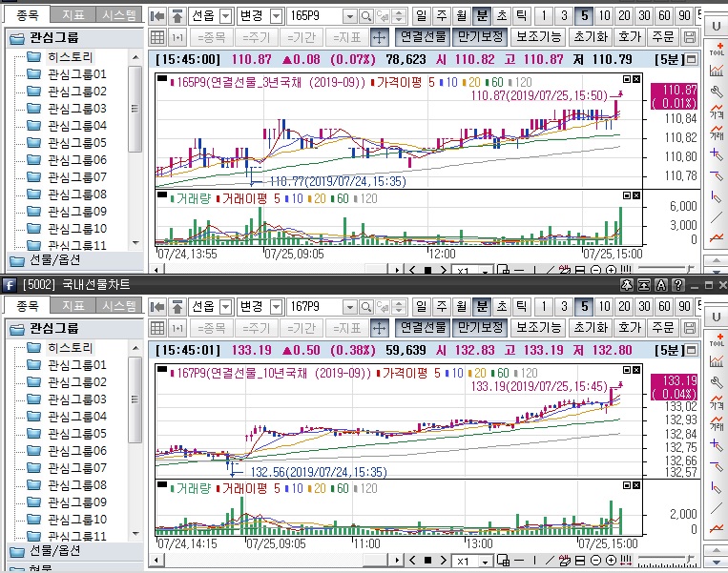
Task: Click the grid layout icon in top chart toolbar
Action: 158,37
